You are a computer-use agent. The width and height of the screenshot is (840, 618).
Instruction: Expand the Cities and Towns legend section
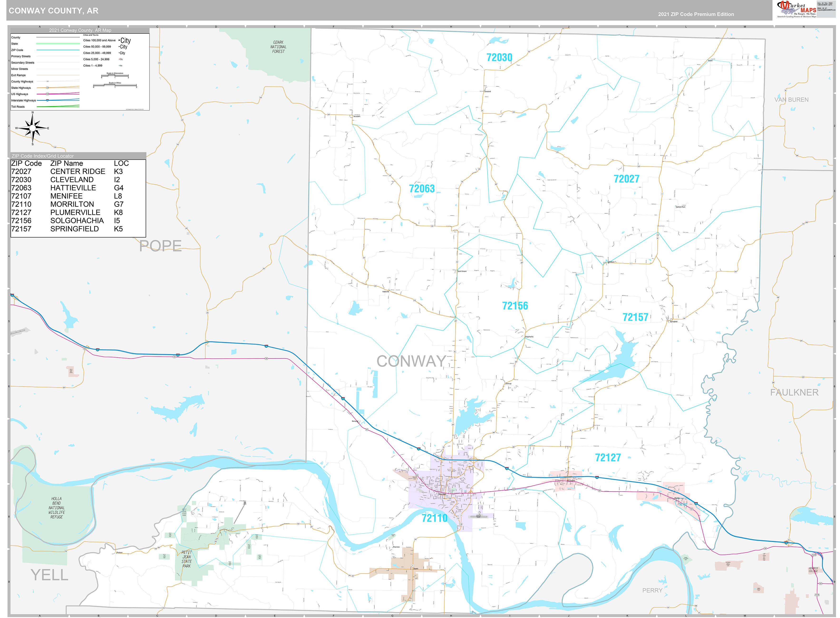91,35
